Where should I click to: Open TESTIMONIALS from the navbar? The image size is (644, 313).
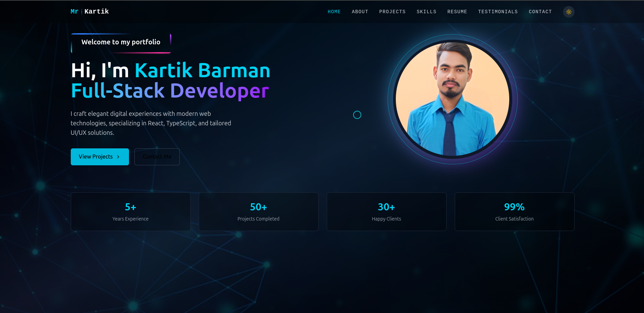(498, 12)
